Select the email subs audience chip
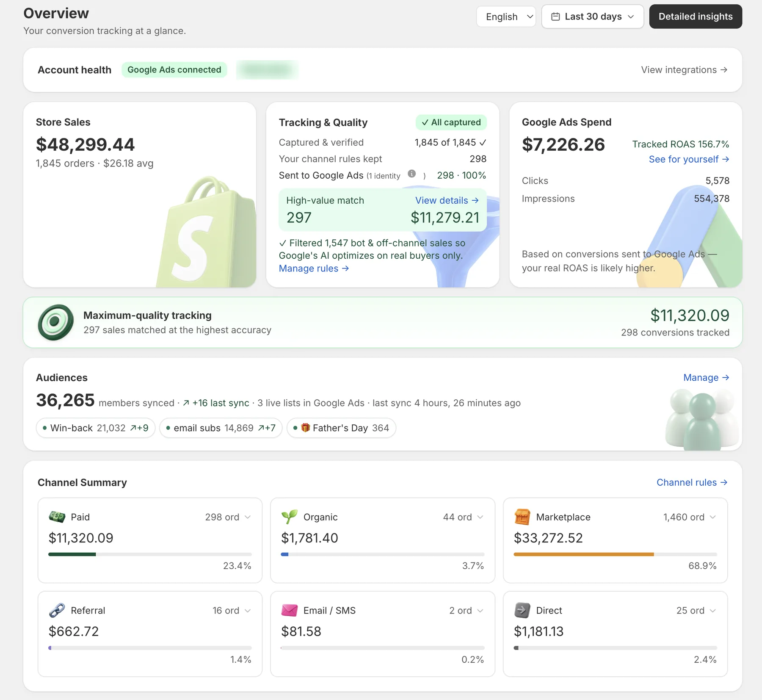 click(221, 428)
